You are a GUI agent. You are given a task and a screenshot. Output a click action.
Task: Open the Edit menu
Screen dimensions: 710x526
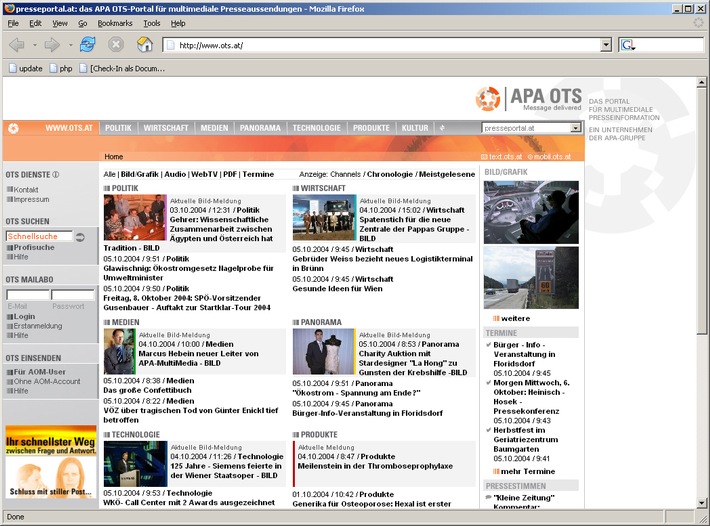[x=35, y=24]
